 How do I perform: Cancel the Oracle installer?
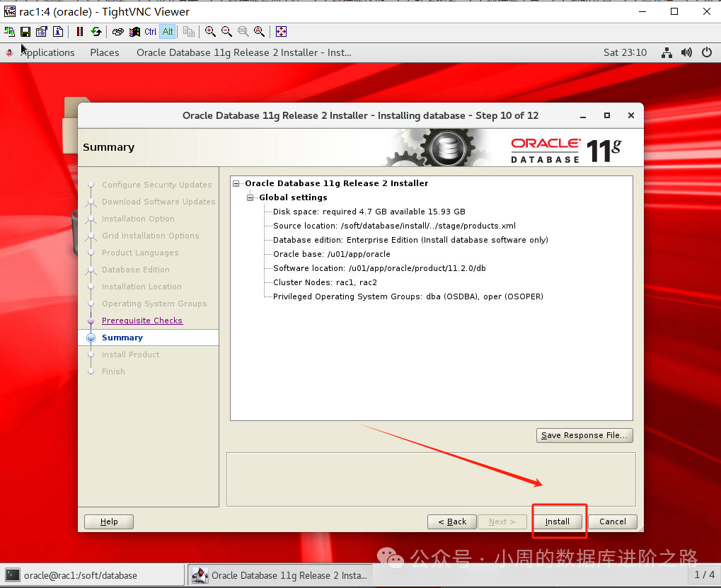(613, 521)
